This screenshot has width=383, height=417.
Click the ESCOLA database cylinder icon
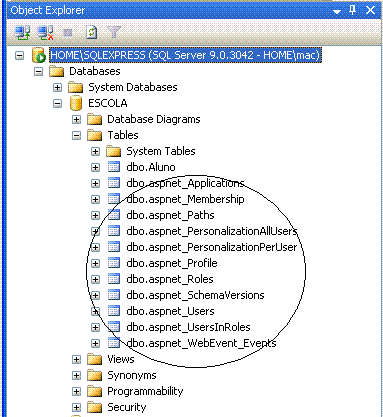(76, 103)
